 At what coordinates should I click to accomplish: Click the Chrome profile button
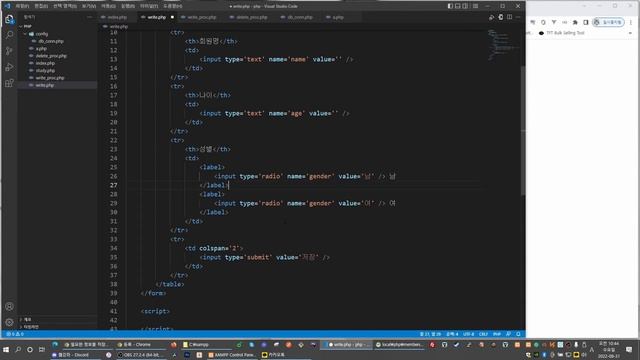click(x=608, y=22)
